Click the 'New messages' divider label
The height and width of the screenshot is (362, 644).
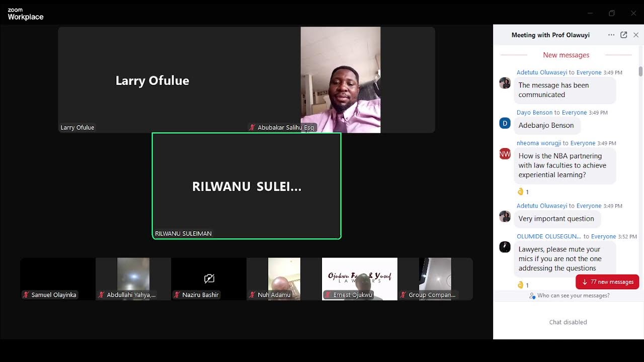tap(566, 55)
